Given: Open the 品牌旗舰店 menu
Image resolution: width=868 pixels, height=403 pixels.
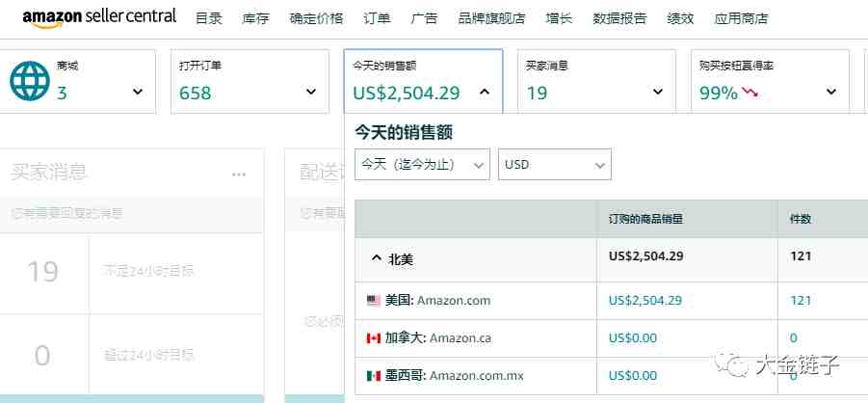Looking at the screenshot, I should click(x=491, y=17).
